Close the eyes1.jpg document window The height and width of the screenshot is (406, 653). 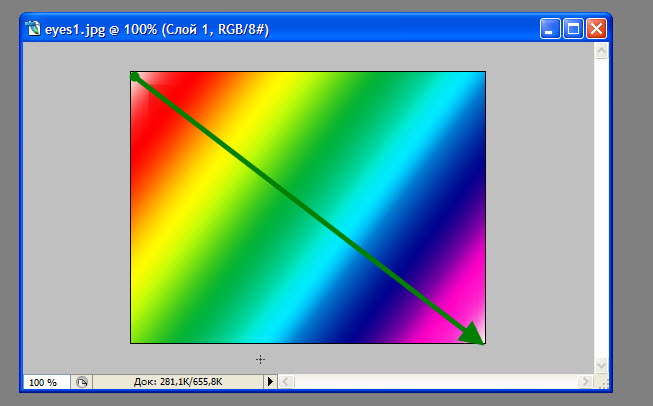coord(596,29)
